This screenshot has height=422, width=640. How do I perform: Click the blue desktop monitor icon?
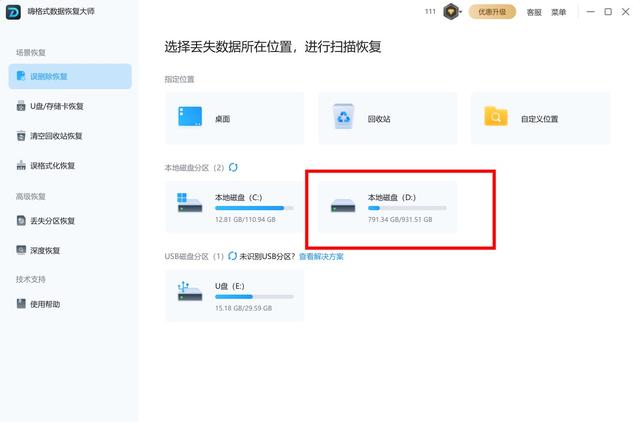(x=190, y=117)
